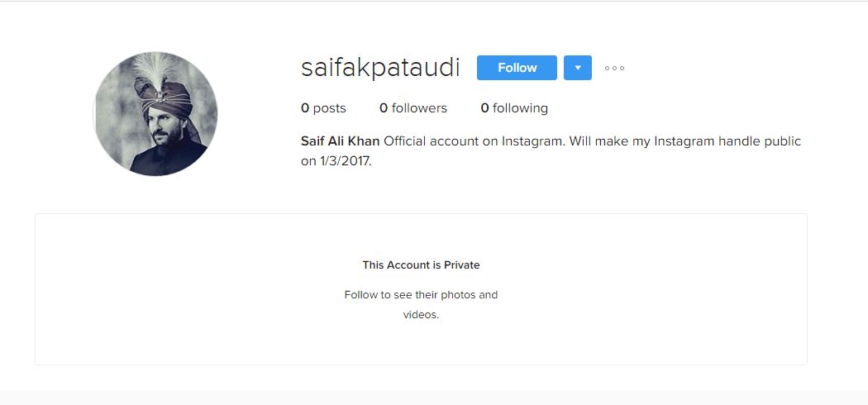Viewport: 868px width, 405px height.
Task: Click the number 0 beside posts
Action: (305, 108)
